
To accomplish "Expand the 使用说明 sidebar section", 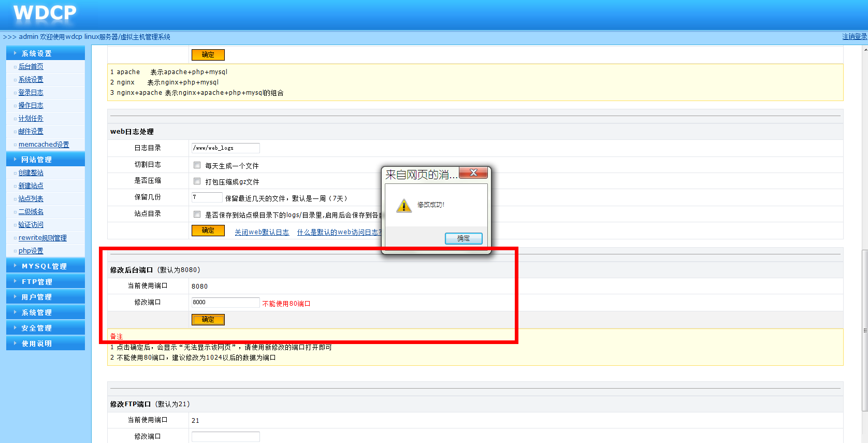I will [46, 344].
